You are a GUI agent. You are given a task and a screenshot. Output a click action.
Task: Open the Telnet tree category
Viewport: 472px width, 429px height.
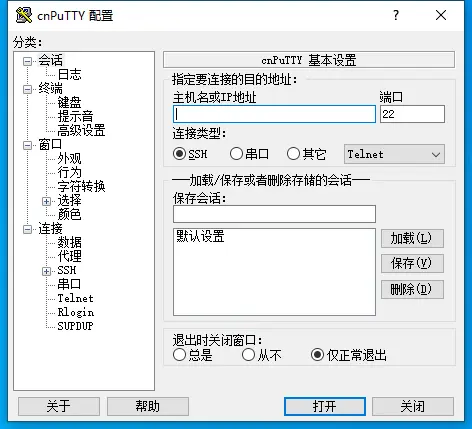click(75, 298)
